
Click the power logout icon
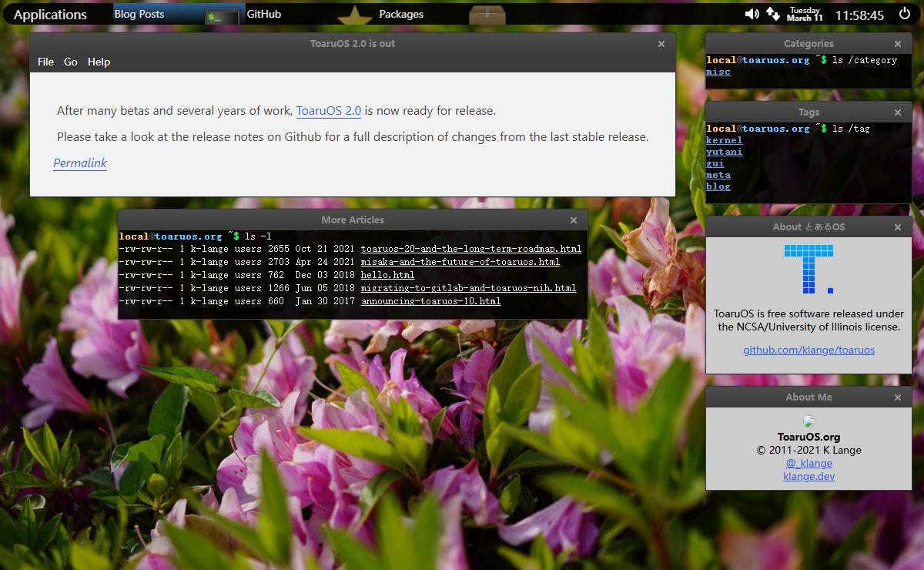904,14
